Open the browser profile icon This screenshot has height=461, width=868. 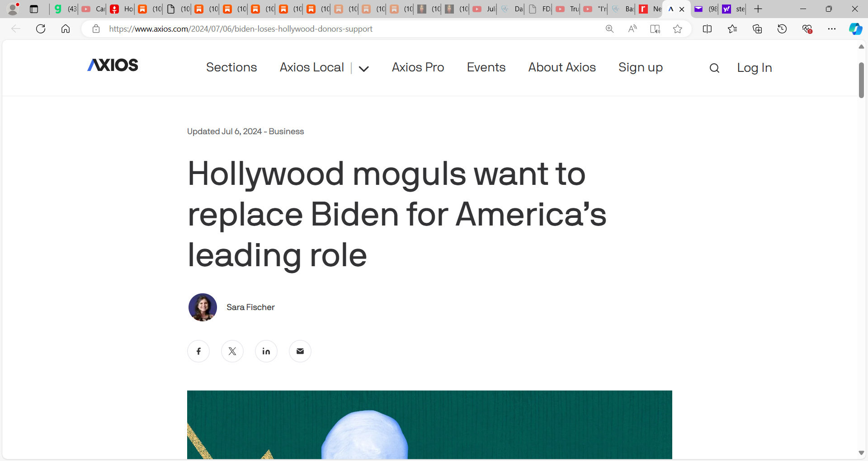pos(13,9)
